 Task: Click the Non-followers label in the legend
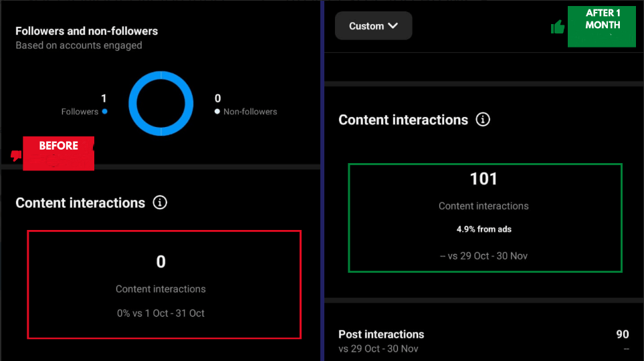click(250, 112)
